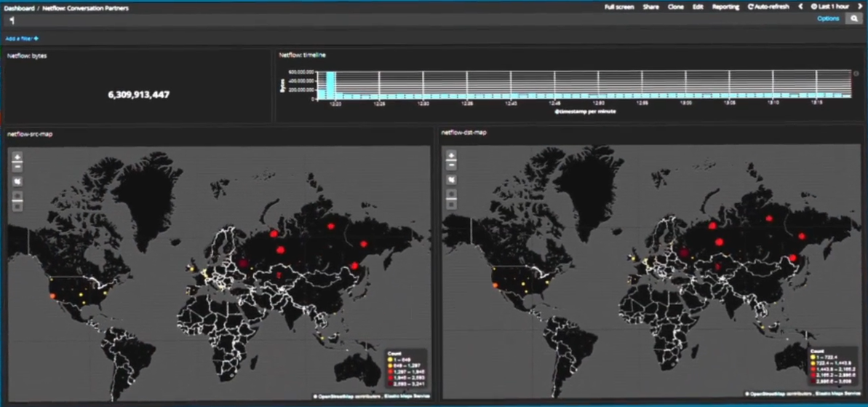Click the 6,309,913,447 bytes metric value
The height and width of the screenshot is (407, 868).
139,95
